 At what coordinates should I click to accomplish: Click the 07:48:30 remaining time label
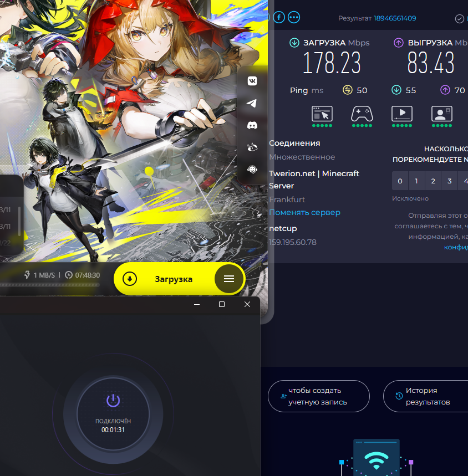tap(88, 275)
